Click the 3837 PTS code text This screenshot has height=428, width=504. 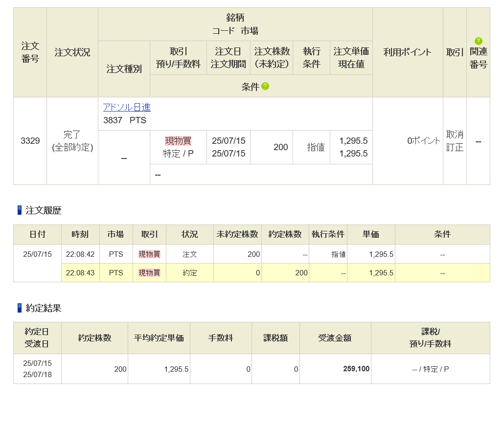point(125,120)
